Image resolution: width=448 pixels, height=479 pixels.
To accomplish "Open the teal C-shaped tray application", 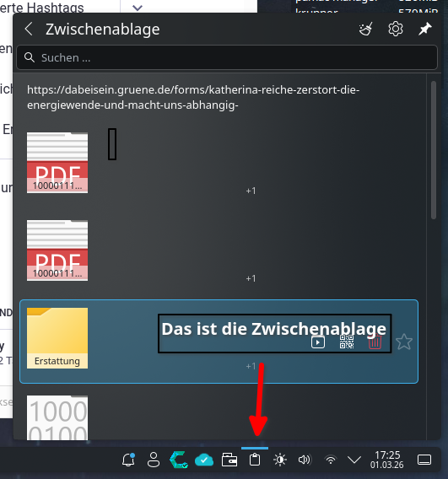I will click(179, 460).
